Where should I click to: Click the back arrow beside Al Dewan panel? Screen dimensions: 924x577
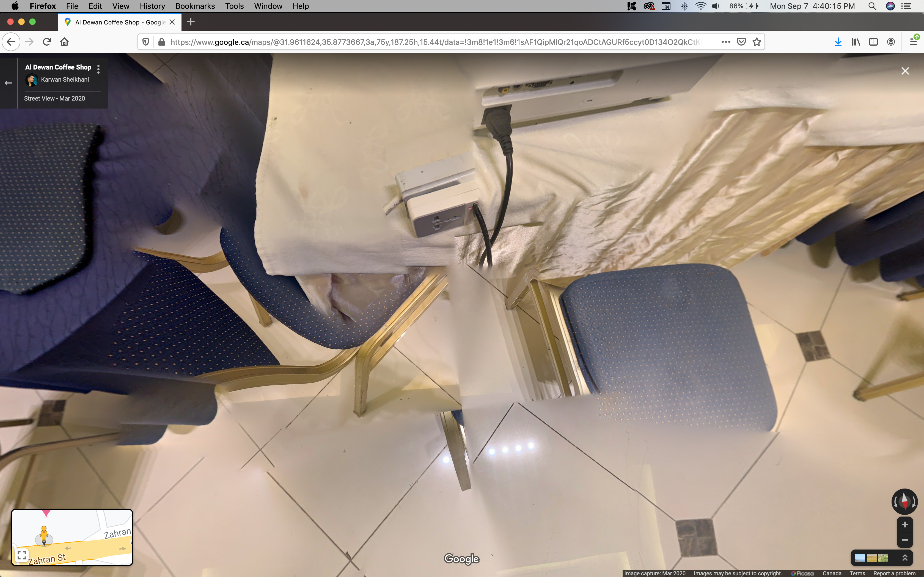point(9,83)
